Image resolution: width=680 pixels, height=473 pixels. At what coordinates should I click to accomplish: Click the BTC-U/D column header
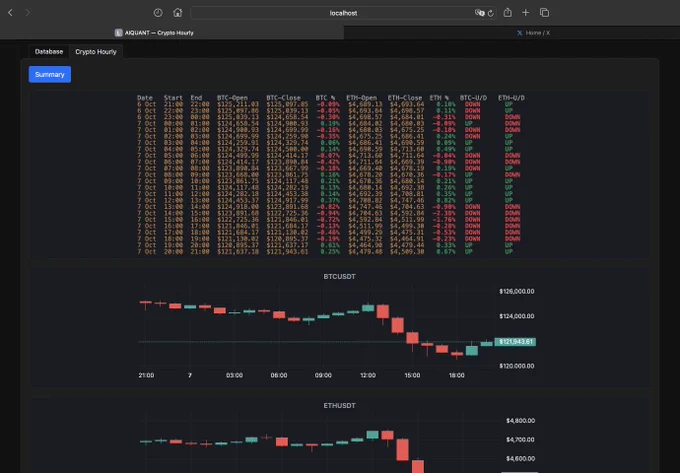pos(473,98)
